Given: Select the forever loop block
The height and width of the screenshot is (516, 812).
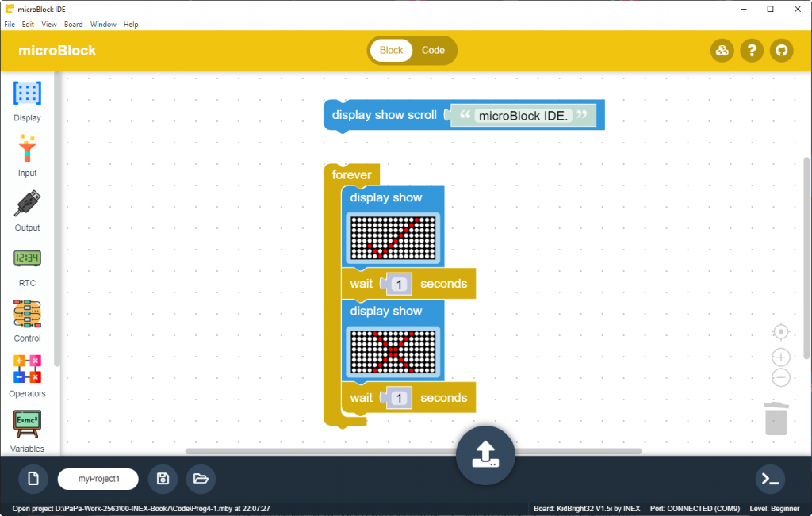Looking at the screenshot, I should point(351,175).
